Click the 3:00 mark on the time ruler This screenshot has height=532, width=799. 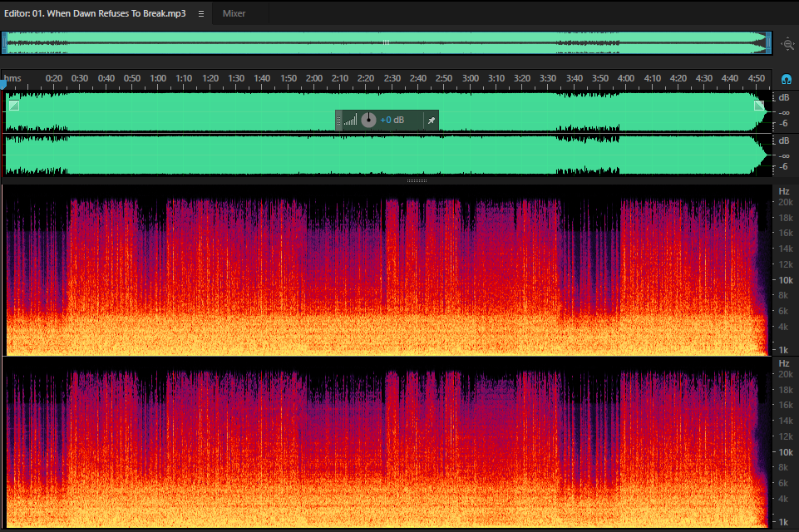[471, 78]
